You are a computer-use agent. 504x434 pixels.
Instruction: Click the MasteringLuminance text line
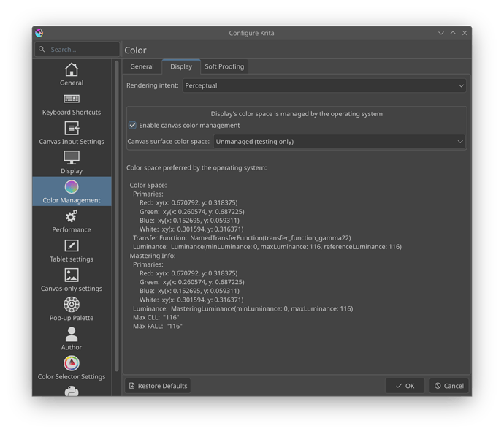[243, 308]
